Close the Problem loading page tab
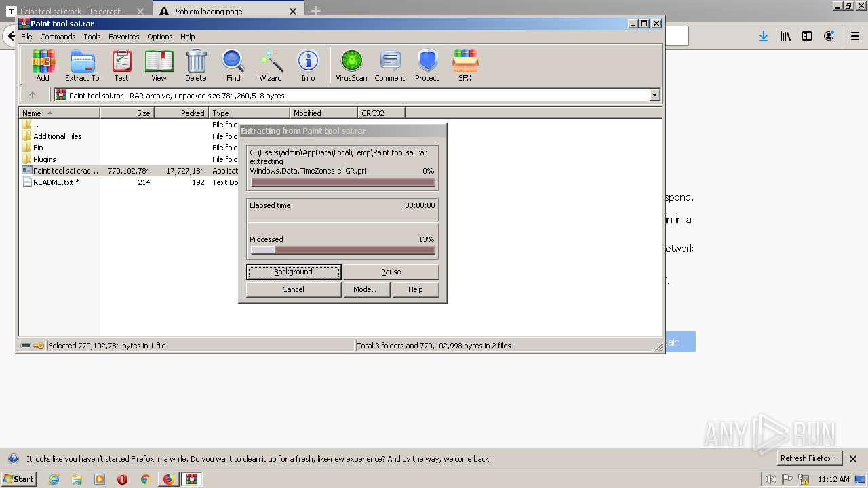The height and width of the screenshot is (488, 868). (x=293, y=12)
